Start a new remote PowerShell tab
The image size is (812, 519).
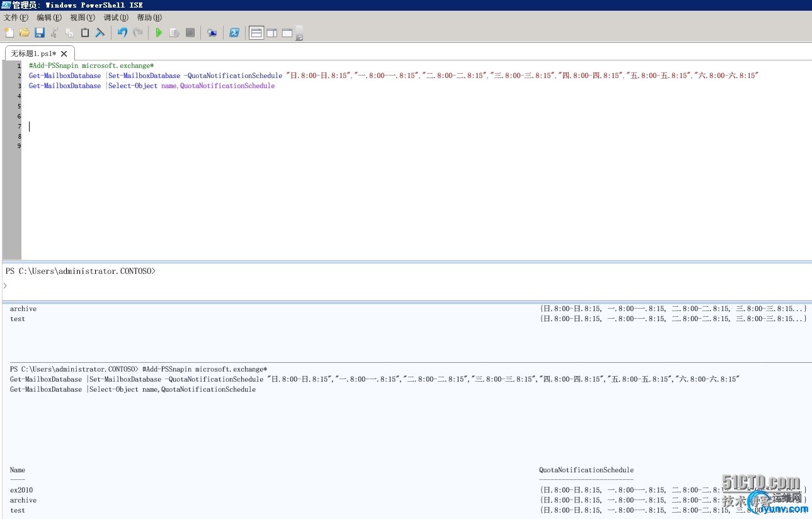click(212, 33)
